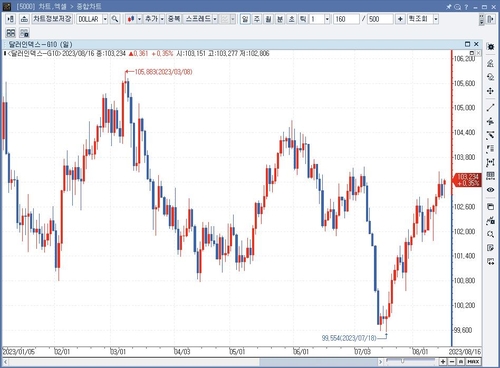Click the candlestick chart type icon
The image size is (500, 368).
[131, 19]
